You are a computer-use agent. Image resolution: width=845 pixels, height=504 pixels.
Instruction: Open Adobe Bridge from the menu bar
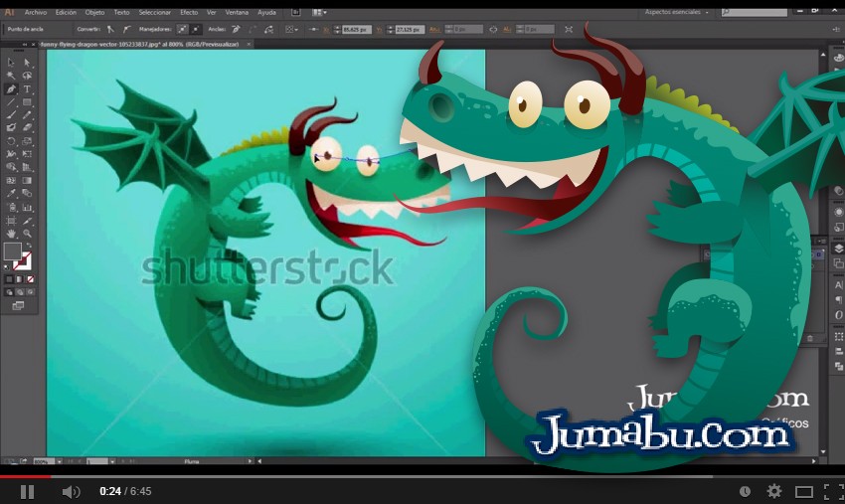(x=296, y=12)
